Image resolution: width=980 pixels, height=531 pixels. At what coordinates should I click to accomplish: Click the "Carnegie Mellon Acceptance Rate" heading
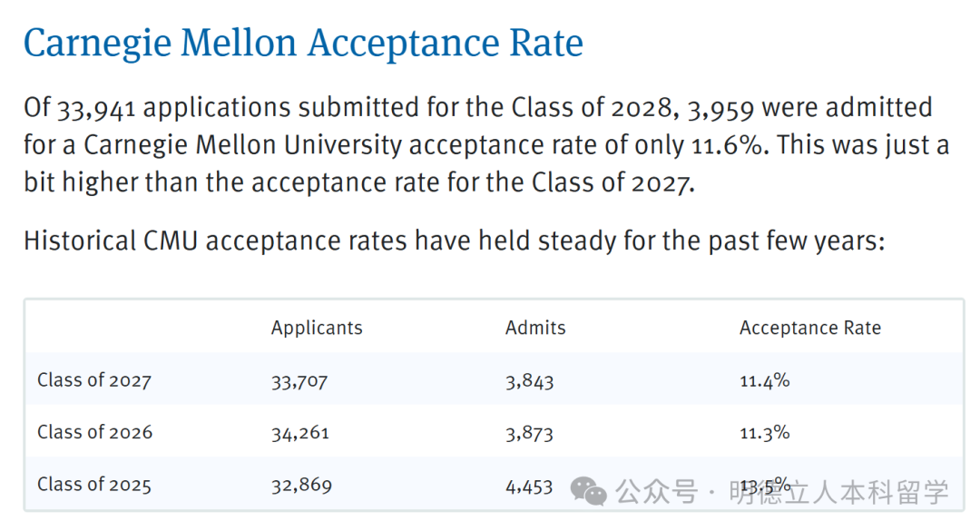tap(303, 44)
